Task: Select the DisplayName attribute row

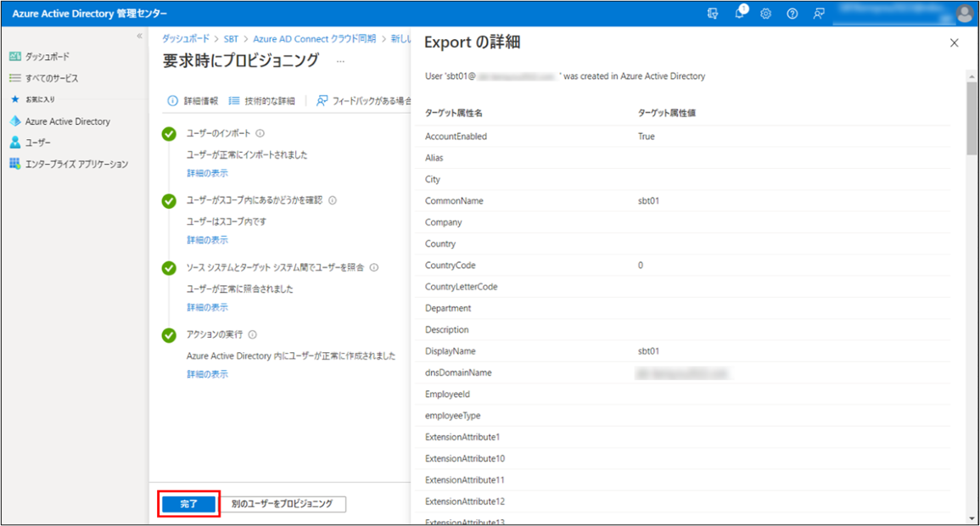Action: 682,351
